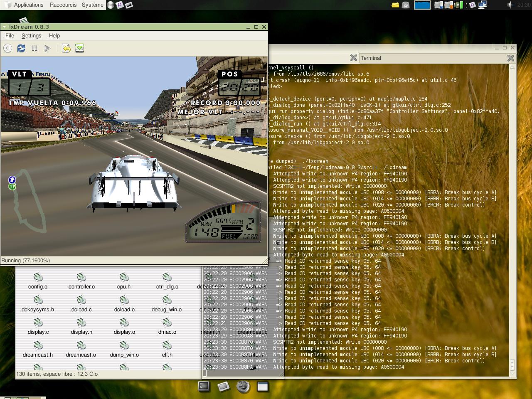The height and width of the screenshot is (399, 532).
Task: Close the left terminal tab with its X
Action: [353, 58]
